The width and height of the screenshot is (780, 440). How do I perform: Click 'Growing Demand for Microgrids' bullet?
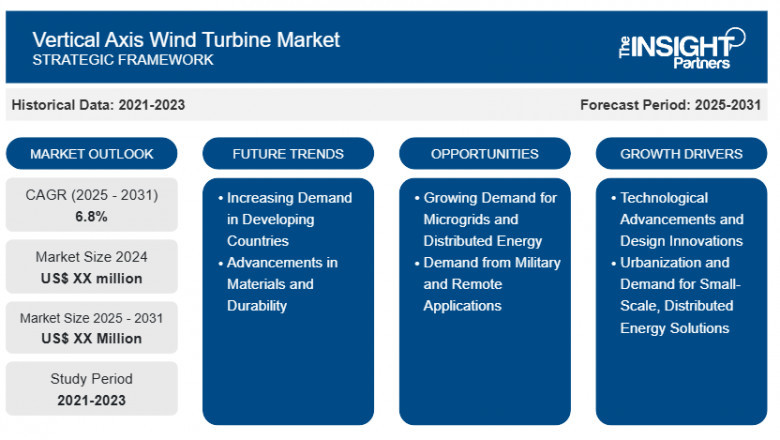pyautogui.click(x=486, y=219)
